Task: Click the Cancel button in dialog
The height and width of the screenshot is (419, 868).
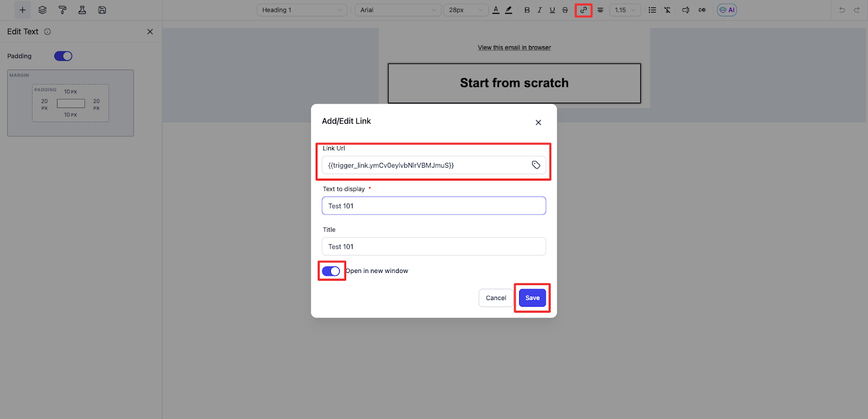Action: [x=496, y=298]
